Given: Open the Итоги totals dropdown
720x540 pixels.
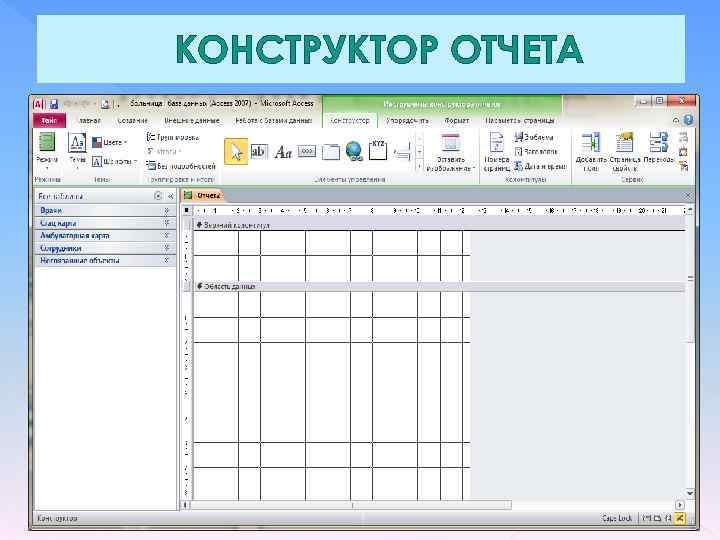Looking at the screenshot, I should point(164,151).
